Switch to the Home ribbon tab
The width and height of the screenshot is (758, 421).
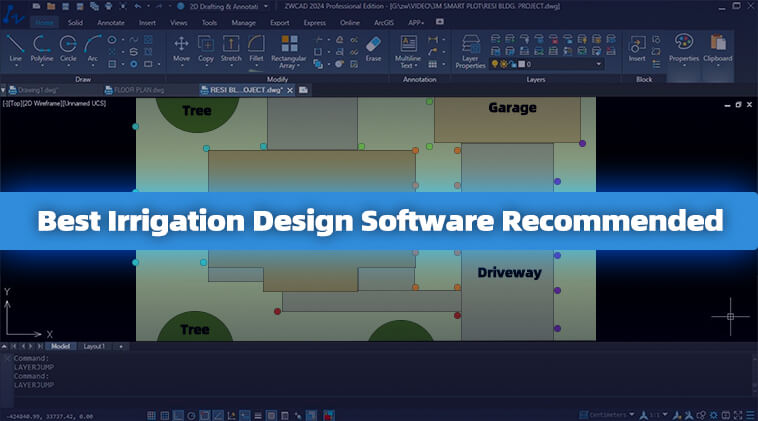pos(44,22)
